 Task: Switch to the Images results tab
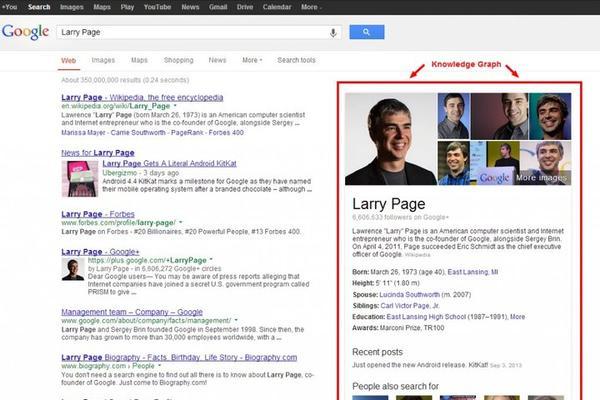103,60
